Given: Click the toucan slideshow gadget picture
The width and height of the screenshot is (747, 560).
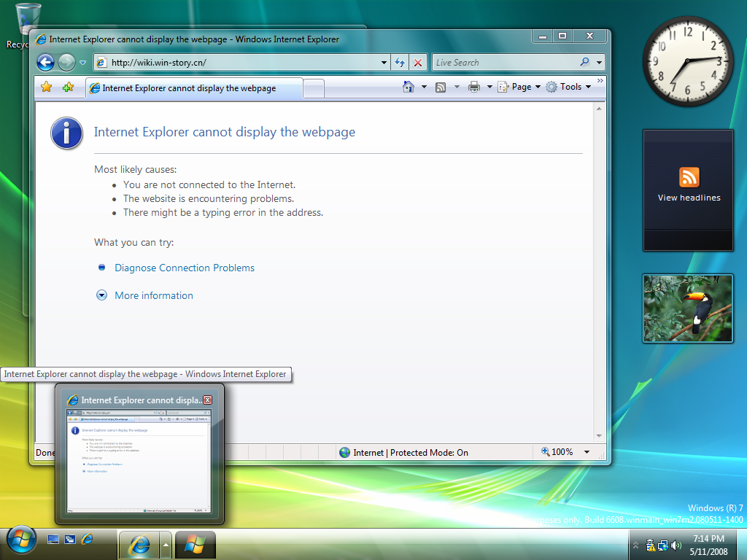Looking at the screenshot, I should [688, 308].
